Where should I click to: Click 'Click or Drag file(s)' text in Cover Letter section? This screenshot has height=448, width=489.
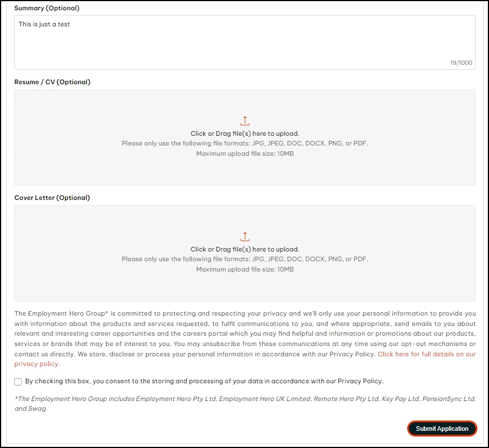[x=244, y=249]
